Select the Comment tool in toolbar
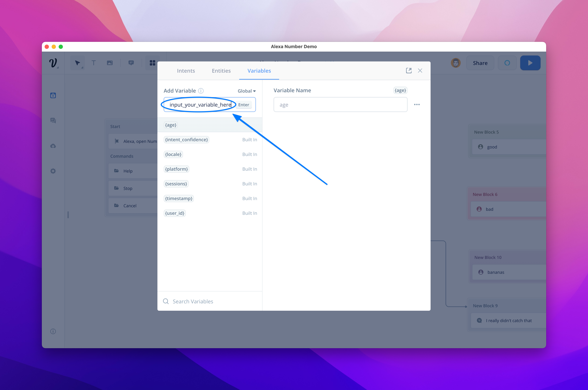The height and width of the screenshot is (390, 588). pyautogui.click(x=131, y=63)
